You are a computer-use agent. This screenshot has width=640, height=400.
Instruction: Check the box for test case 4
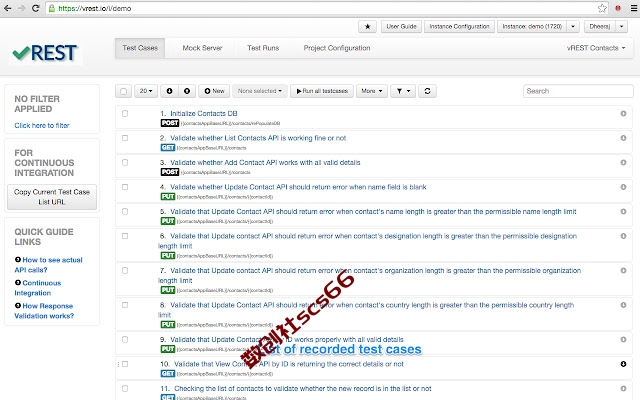click(125, 187)
